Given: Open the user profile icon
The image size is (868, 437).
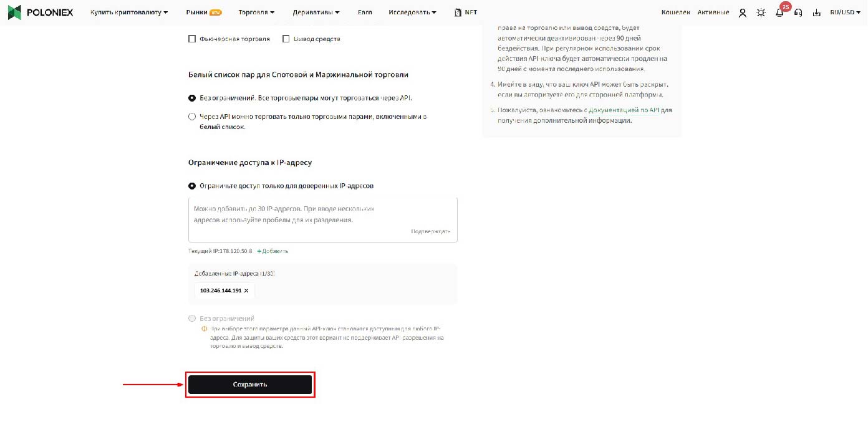Looking at the screenshot, I should (742, 12).
